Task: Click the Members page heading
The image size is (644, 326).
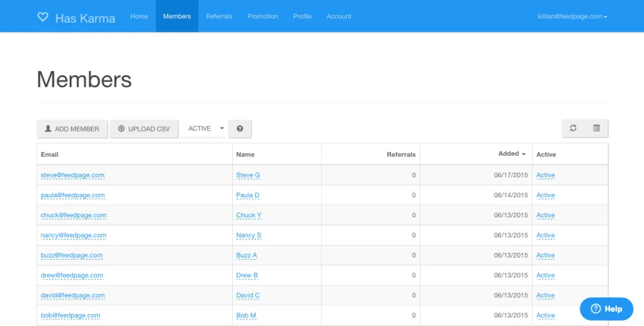Action: tap(85, 79)
